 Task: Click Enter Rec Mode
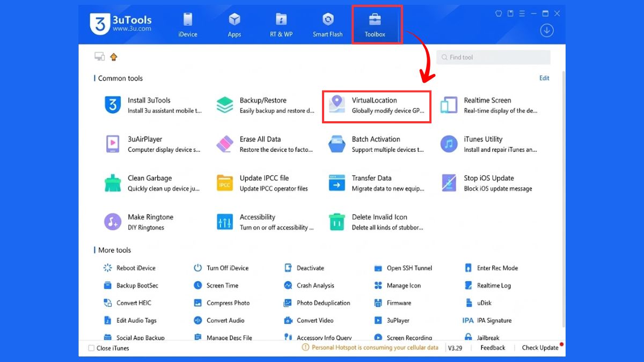pyautogui.click(x=491, y=268)
